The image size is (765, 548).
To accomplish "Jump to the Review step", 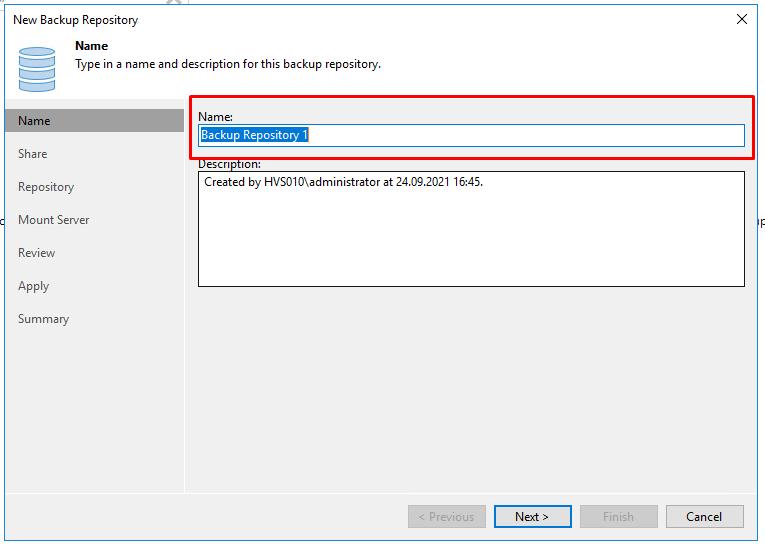I will click(37, 253).
